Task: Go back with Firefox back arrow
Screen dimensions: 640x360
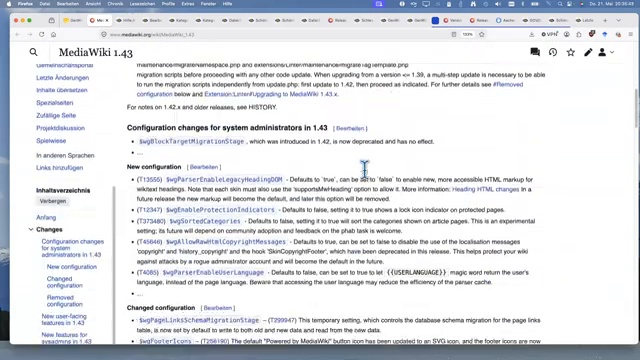Action: coord(18,35)
